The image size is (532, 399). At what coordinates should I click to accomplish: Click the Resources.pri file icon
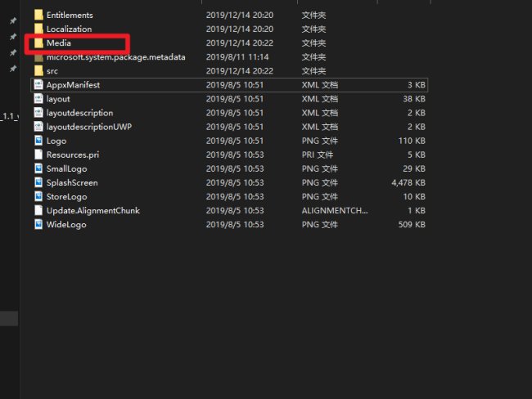(38, 155)
